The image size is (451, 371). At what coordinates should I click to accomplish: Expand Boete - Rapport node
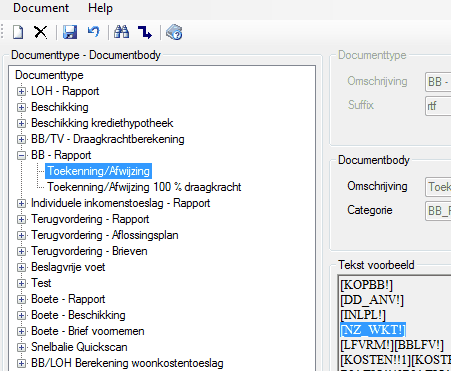(21, 299)
